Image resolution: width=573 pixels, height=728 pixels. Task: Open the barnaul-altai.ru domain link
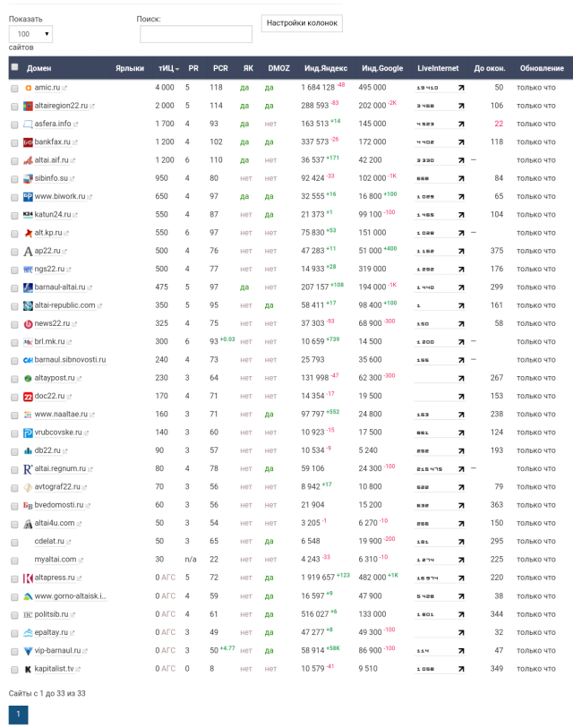pyautogui.click(x=60, y=287)
